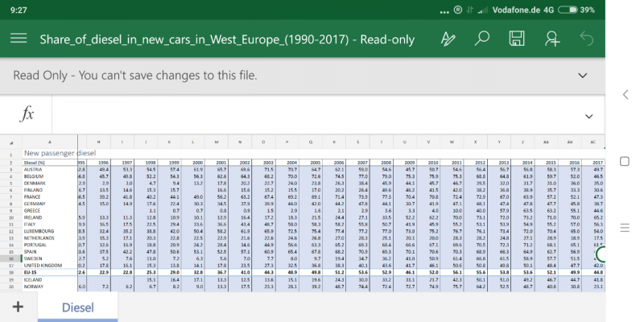Select the Diesel sheet tab

pyautogui.click(x=77, y=307)
